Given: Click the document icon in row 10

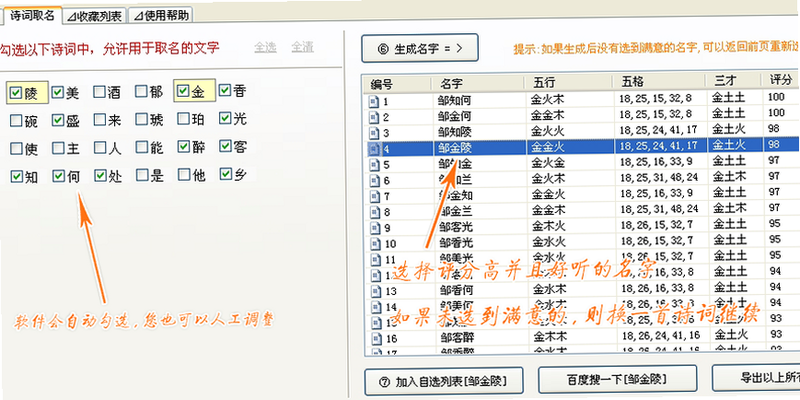Looking at the screenshot, I should [375, 244].
